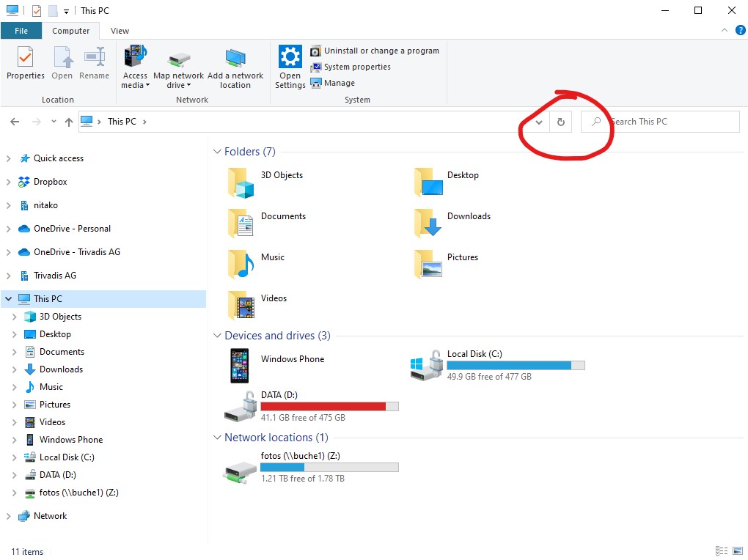Open Manage in the System group
Image resolution: width=748 pixels, height=560 pixels.
[332, 83]
